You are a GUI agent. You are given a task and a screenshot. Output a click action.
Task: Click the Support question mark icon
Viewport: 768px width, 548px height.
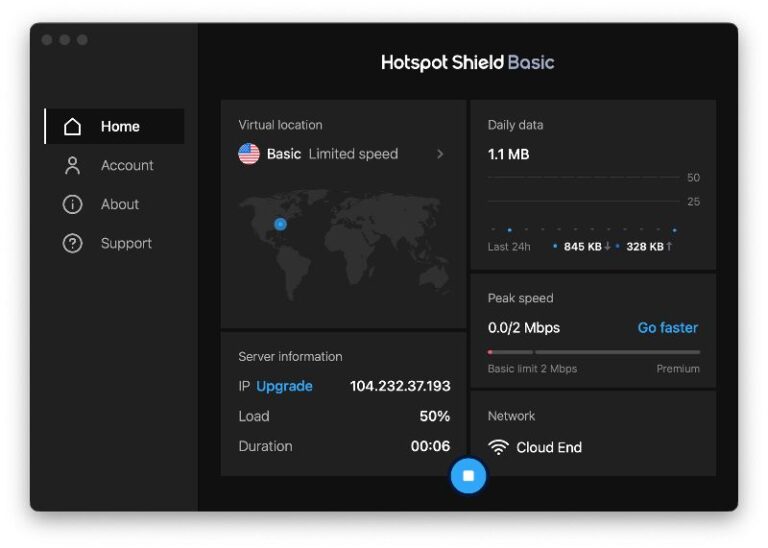(72, 244)
